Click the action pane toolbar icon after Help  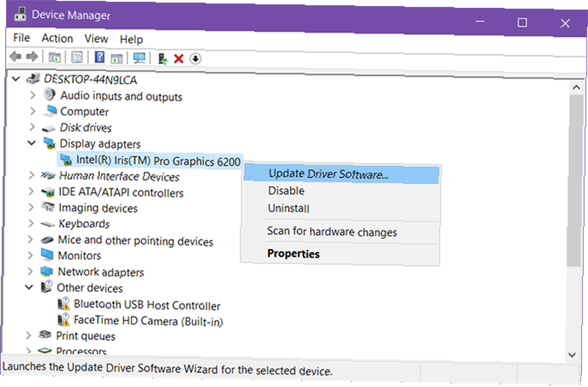pyautogui.click(x=116, y=58)
